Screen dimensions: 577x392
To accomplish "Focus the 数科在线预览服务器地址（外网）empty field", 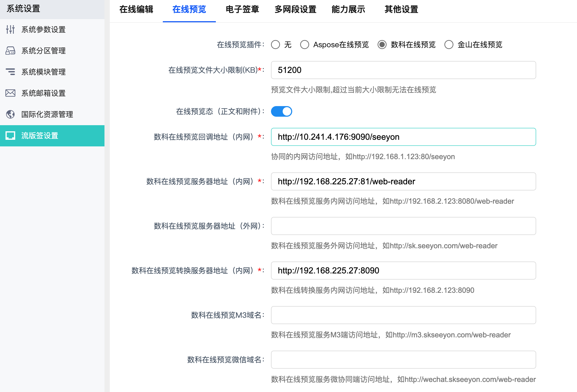I will 403,226.
